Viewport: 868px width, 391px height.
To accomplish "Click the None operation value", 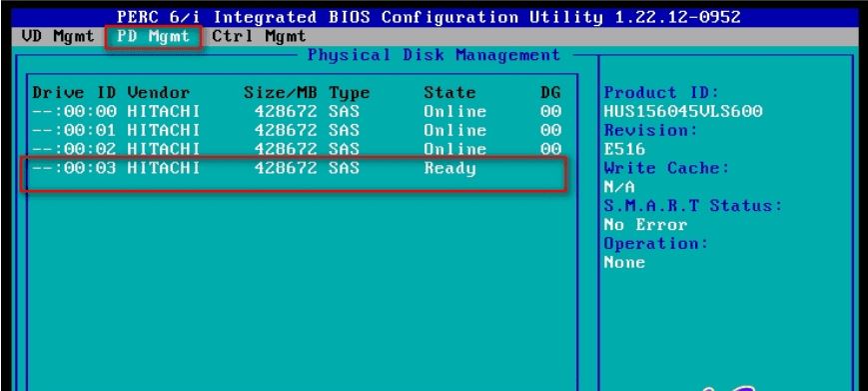I will click(625, 262).
